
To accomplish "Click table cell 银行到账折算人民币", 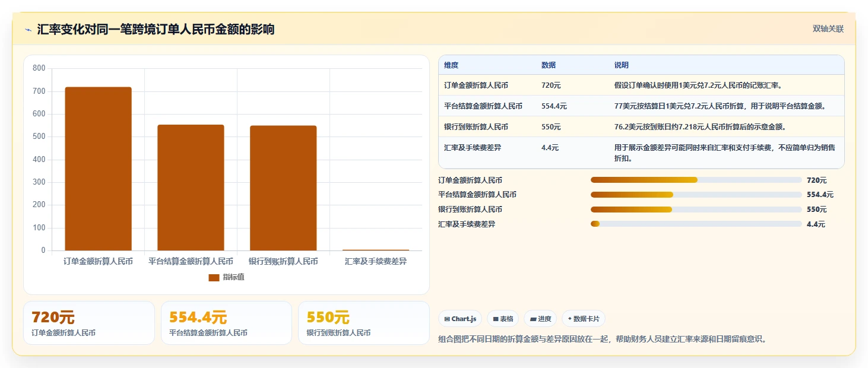I will (476, 127).
